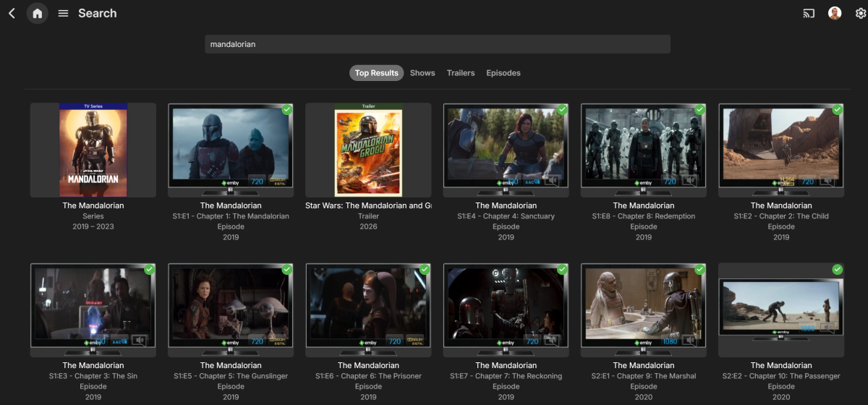Open the user profile avatar
The height and width of the screenshot is (405, 868).
click(x=835, y=13)
